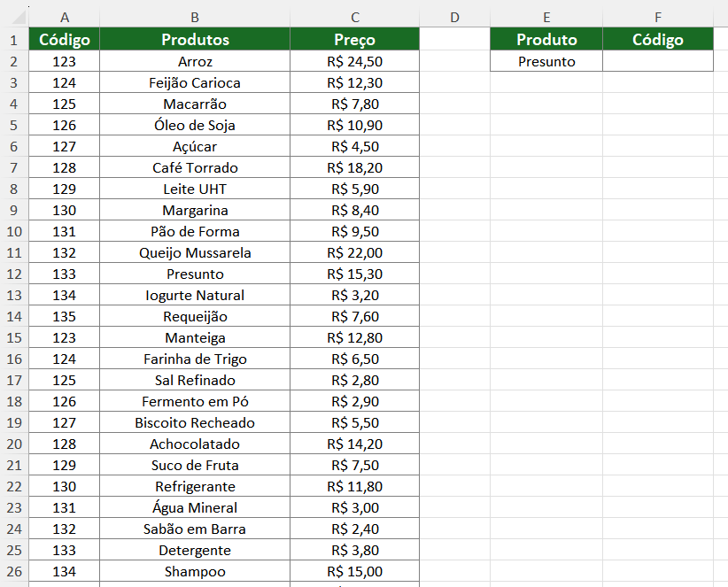Select the R$ 24,50 price cell
Viewport: 728px width, 587px height.
[354, 62]
